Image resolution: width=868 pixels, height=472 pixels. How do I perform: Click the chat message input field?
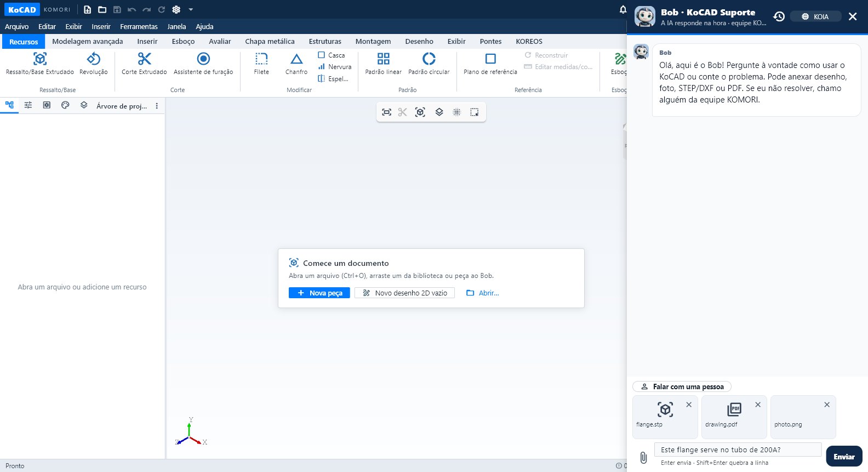pyautogui.click(x=738, y=450)
